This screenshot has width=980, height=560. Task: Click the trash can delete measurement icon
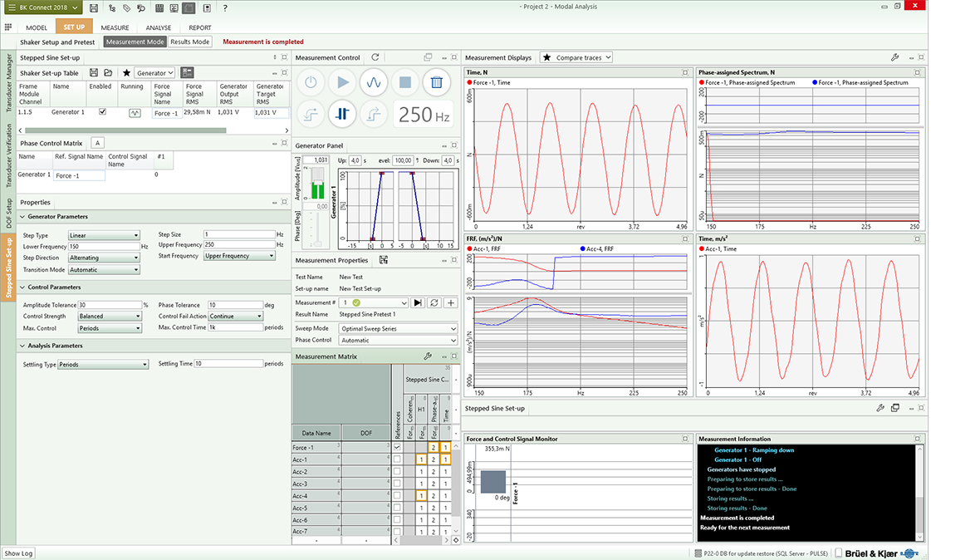click(436, 83)
